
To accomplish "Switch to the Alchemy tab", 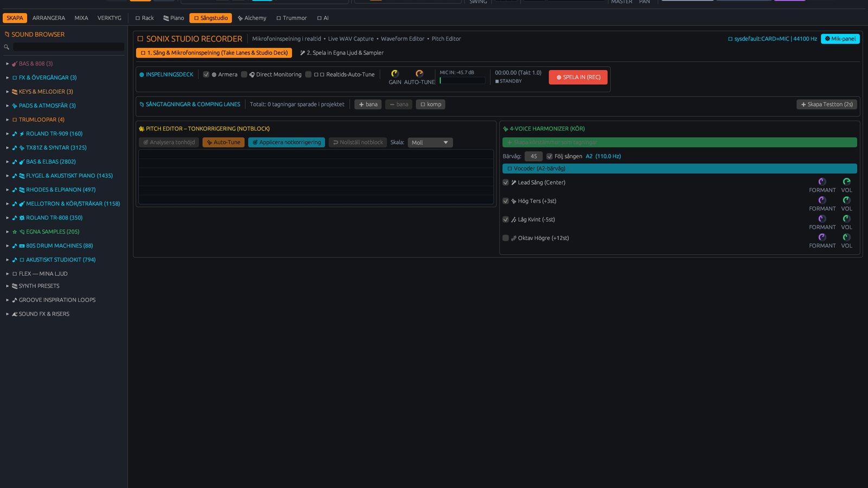I will tap(252, 18).
